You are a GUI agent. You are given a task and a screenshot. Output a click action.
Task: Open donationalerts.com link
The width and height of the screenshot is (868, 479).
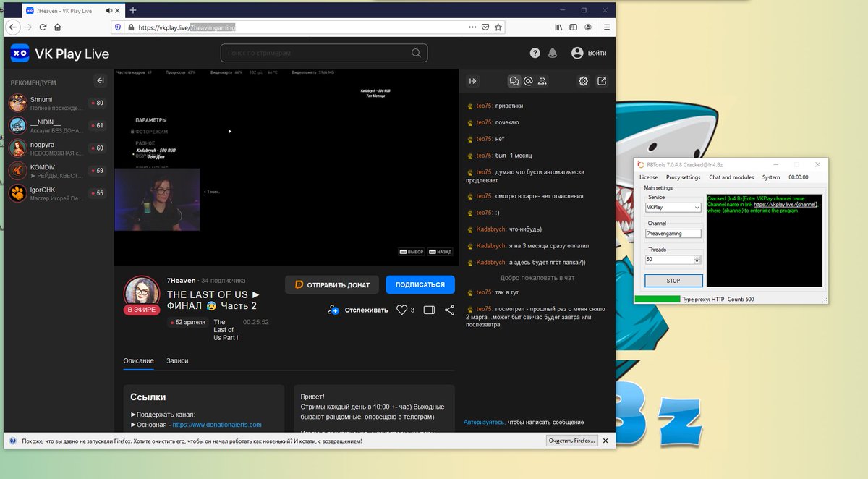pos(217,425)
